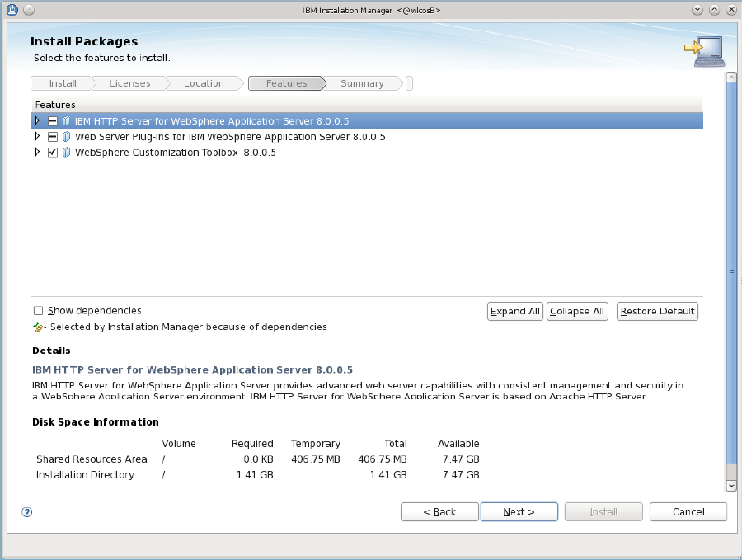Viewport: 742px width, 560px height.
Task: Go back with the Back button
Action: 439,511
